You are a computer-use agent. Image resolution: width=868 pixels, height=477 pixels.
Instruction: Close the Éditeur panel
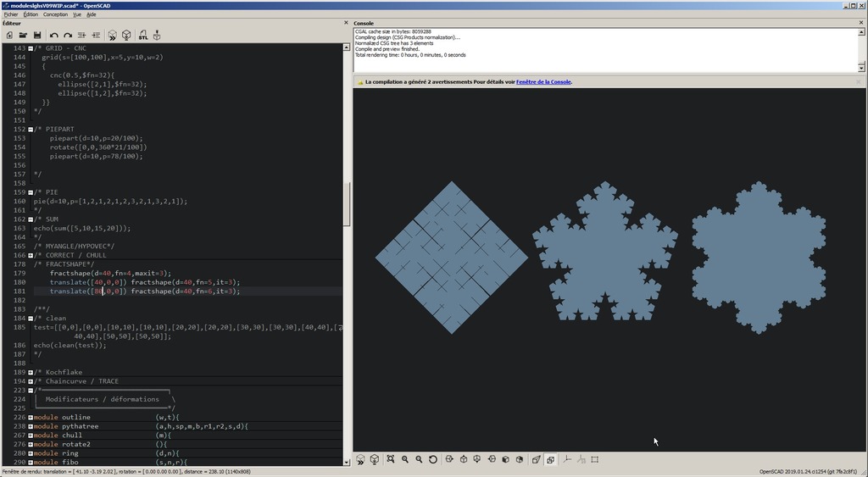tap(347, 23)
